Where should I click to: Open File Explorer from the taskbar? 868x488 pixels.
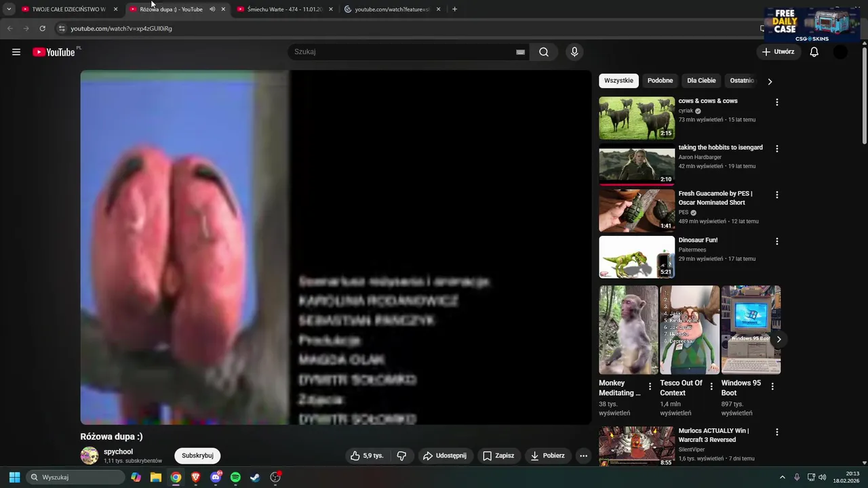[x=156, y=477]
